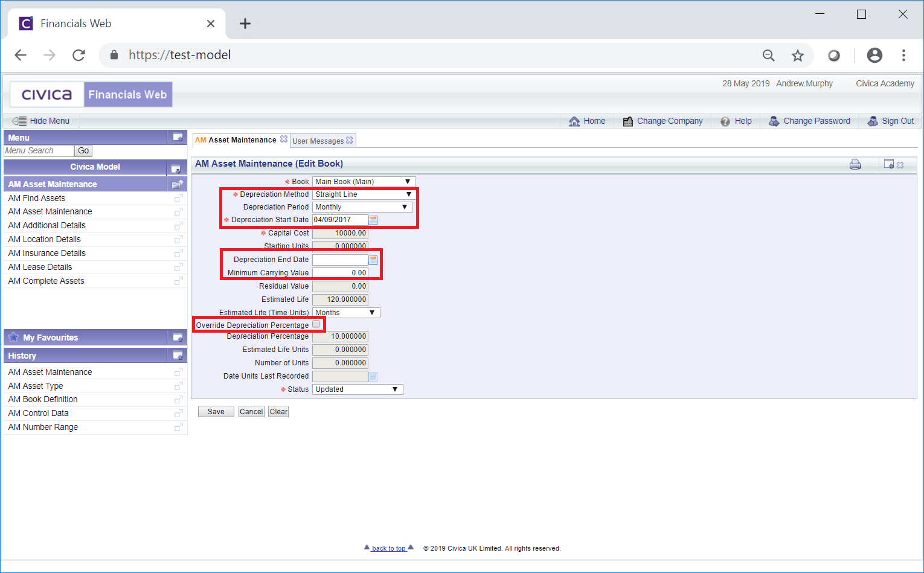Click calendar icon beside Date Units Last Recorded
Viewport: 924px width, 573px height.
coord(373,376)
